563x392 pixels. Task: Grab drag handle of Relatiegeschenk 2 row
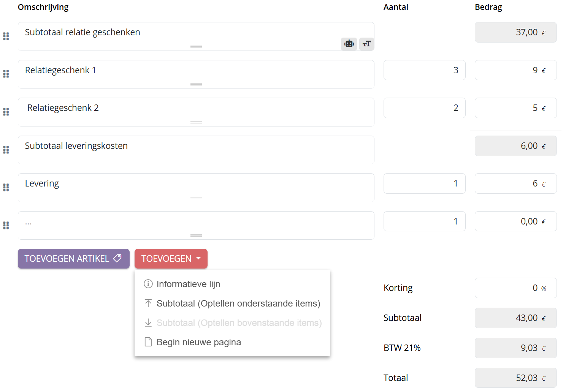(6, 112)
